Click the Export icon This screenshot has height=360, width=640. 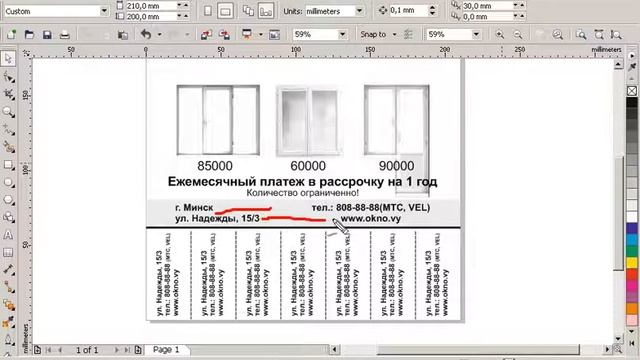pos(224,35)
